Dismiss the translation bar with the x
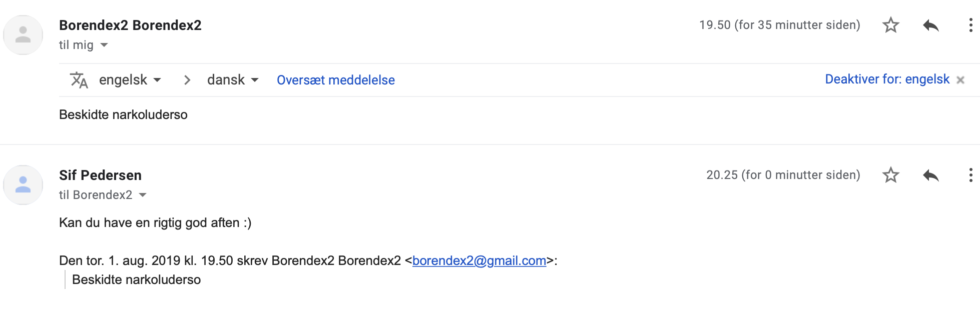Image resolution: width=980 pixels, height=316 pixels. click(x=960, y=80)
